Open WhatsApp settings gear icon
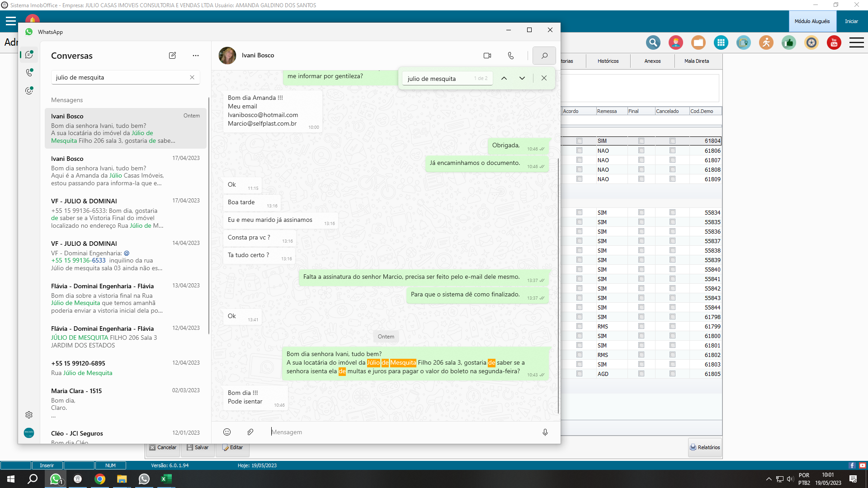 coord(29,415)
